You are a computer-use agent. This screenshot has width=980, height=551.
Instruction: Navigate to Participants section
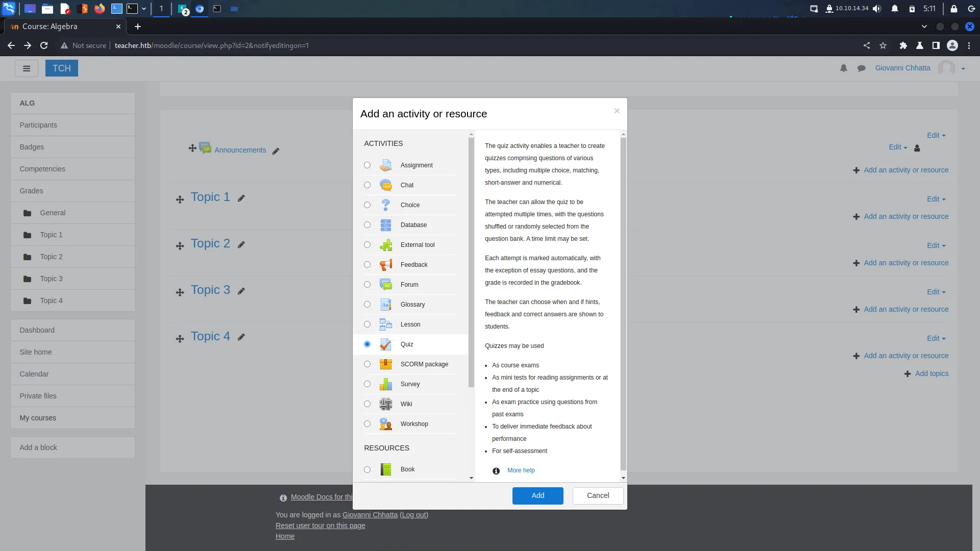(38, 125)
